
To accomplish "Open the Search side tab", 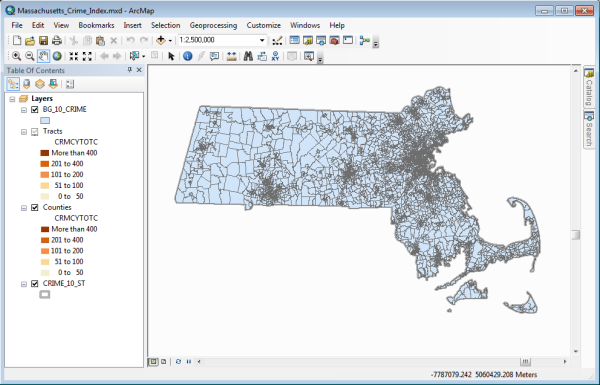I will click(x=589, y=129).
